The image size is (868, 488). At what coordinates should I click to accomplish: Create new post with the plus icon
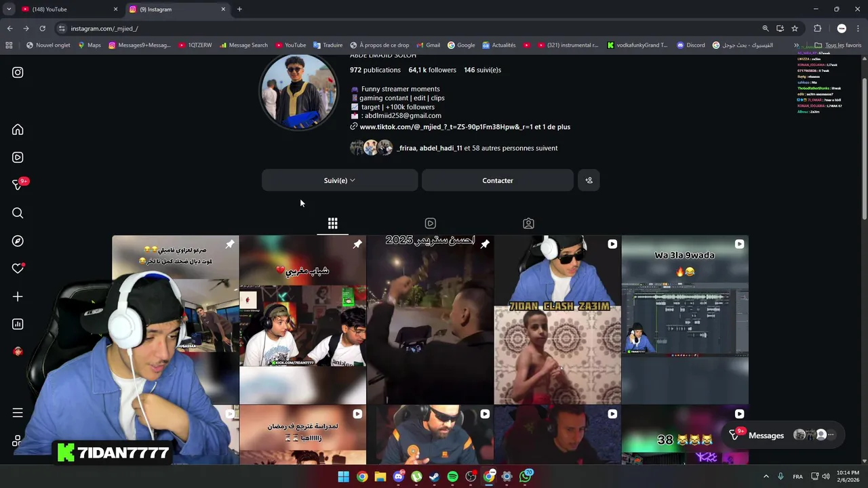[18, 296]
